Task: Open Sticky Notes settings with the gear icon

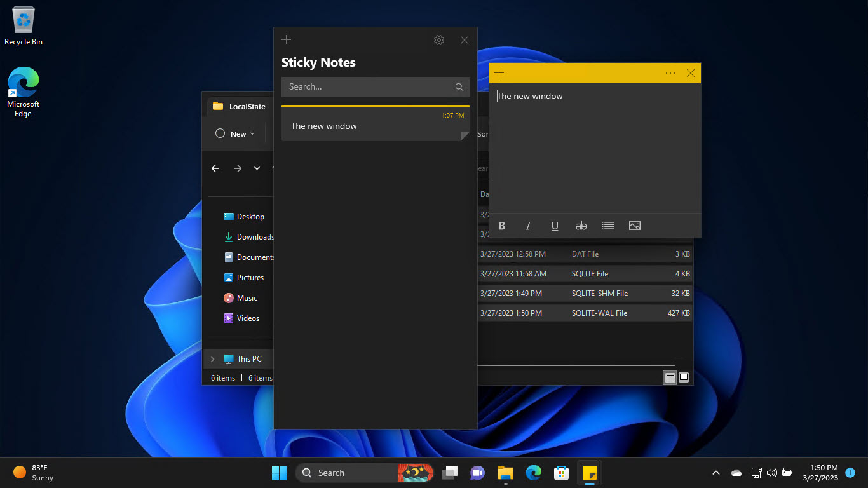Action: [438, 39]
